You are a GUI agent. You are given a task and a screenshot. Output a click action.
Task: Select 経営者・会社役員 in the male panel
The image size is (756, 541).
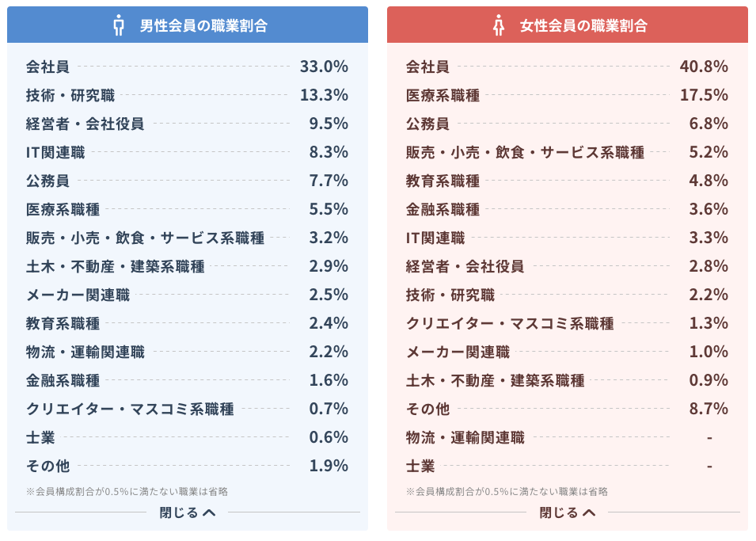pyautogui.click(x=85, y=124)
